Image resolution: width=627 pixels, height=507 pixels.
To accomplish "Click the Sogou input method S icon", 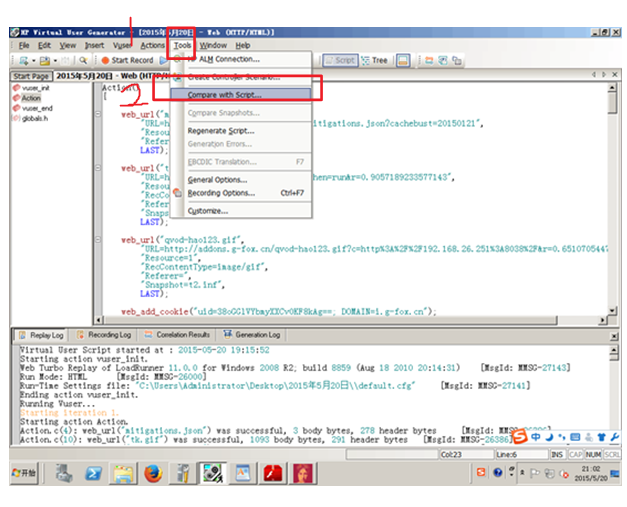I will pyautogui.click(x=520, y=436).
